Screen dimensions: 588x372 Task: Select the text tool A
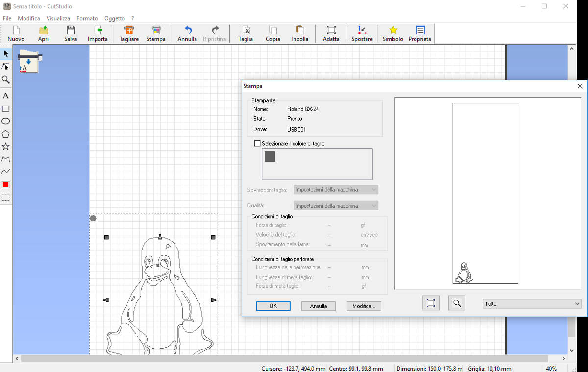(x=6, y=96)
